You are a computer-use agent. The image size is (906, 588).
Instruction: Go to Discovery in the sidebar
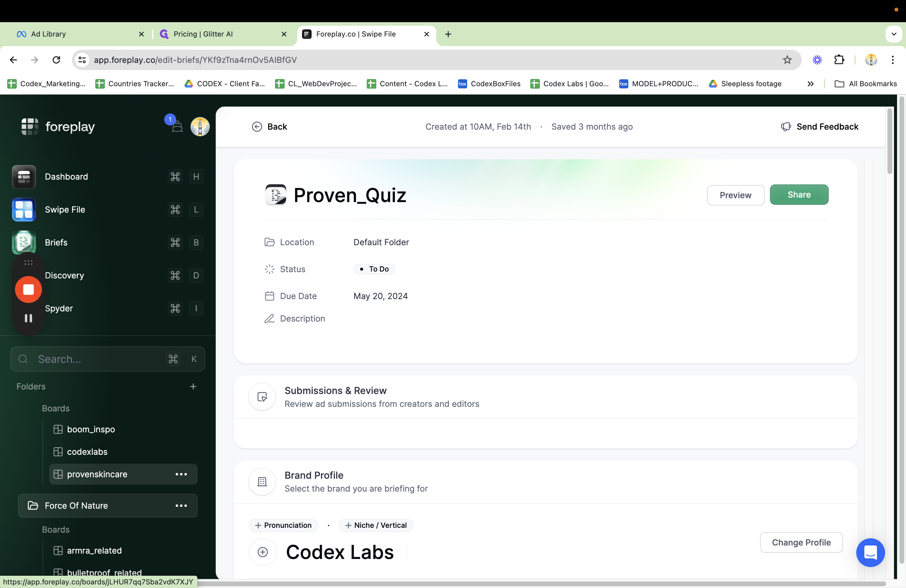pos(64,275)
